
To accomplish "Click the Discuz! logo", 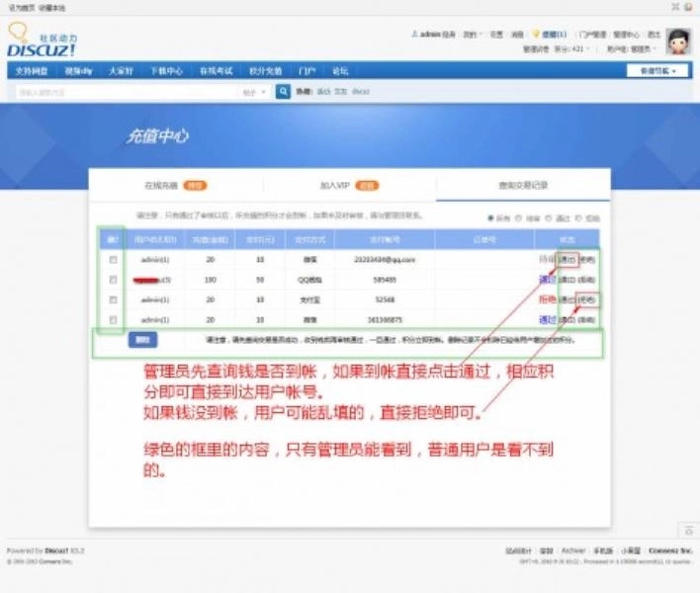I will (x=42, y=40).
